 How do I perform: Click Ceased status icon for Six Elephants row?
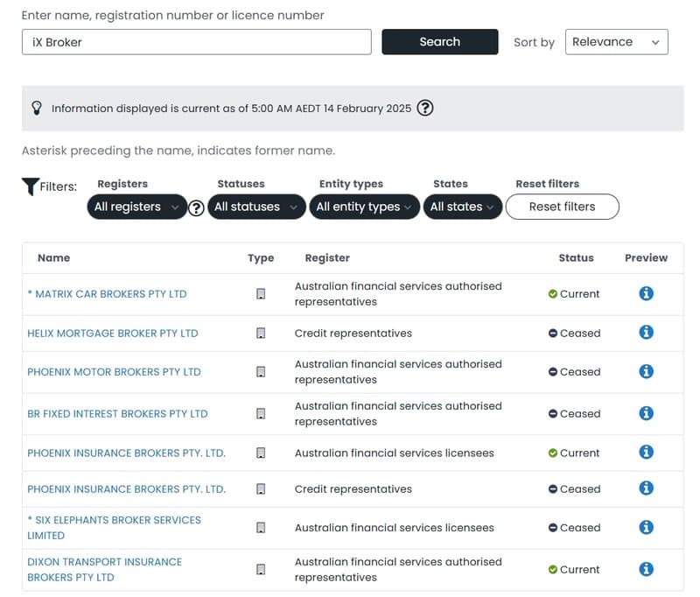click(553, 528)
